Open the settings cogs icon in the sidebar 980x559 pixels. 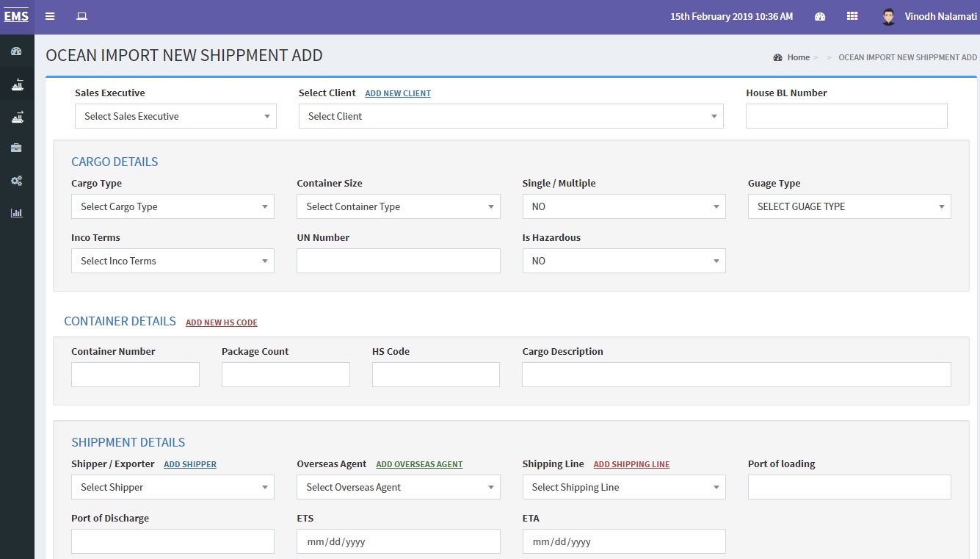(x=17, y=181)
